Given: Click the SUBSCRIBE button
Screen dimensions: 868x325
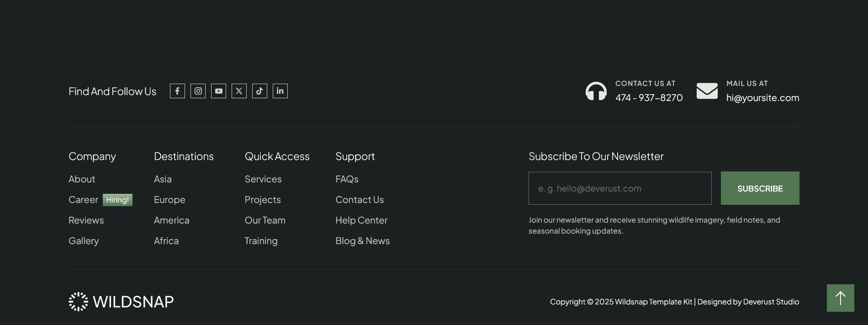Looking at the screenshot, I should [760, 188].
